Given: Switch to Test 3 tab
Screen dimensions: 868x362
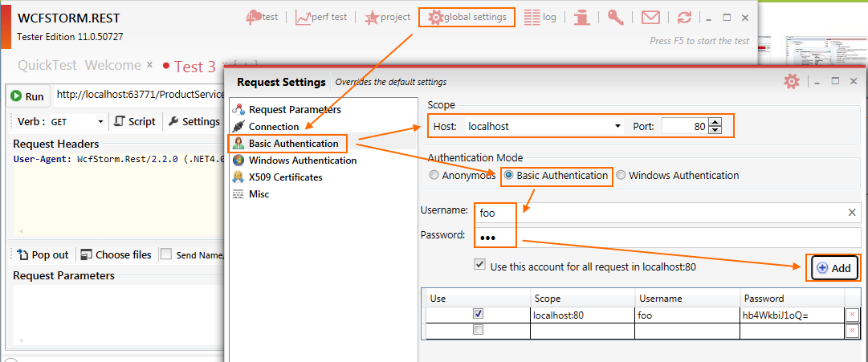Looking at the screenshot, I should tap(194, 67).
